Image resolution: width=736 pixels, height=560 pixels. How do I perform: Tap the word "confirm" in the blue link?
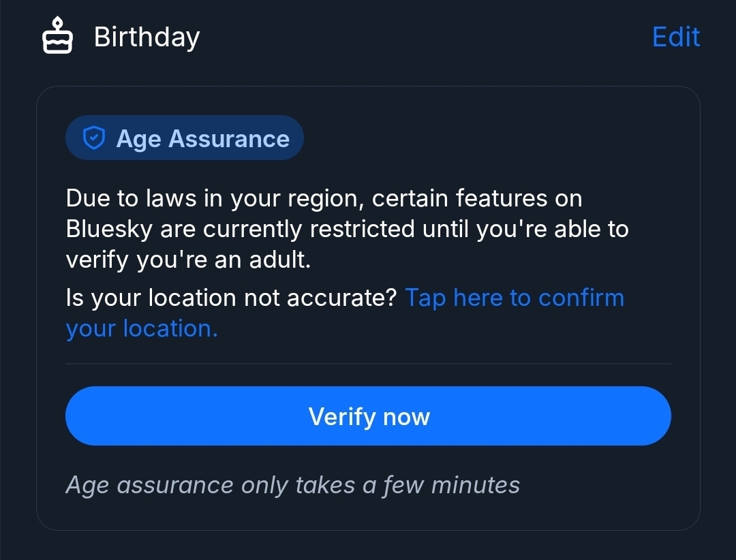click(x=581, y=298)
